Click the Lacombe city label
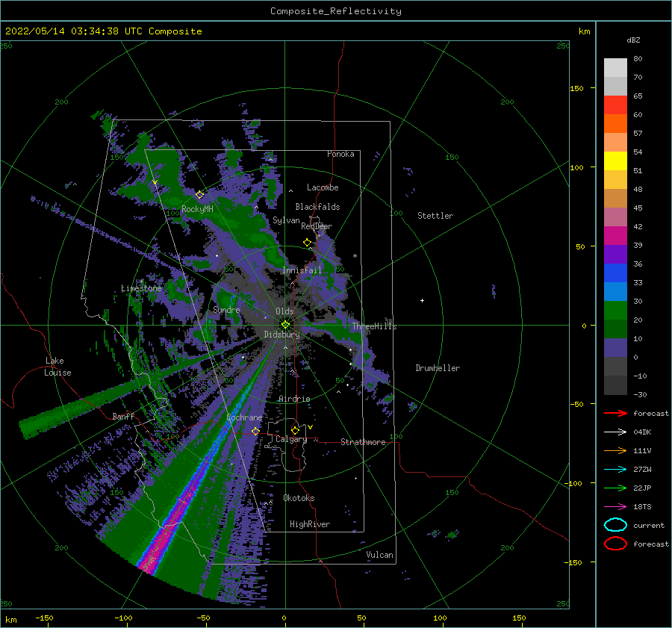 (323, 187)
